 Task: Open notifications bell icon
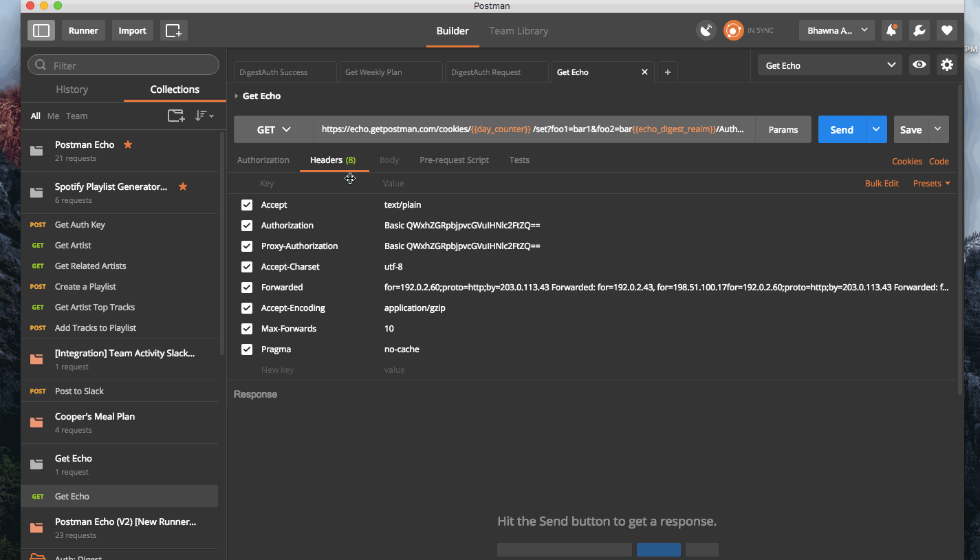coord(891,30)
